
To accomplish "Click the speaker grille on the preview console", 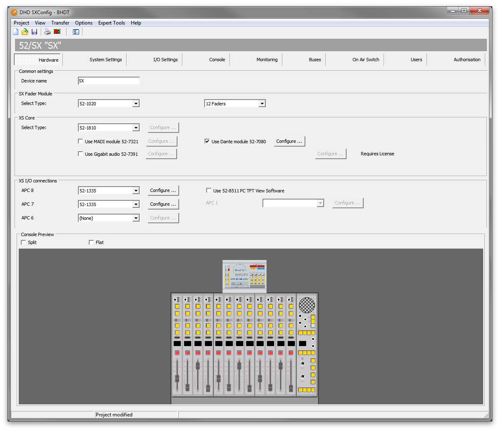I will (307, 305).
